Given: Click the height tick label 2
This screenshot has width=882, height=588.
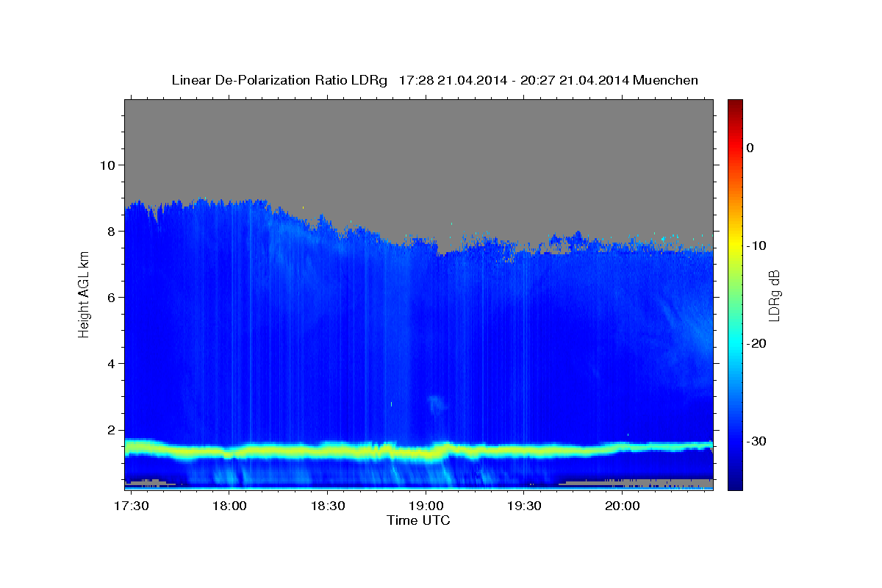Looking at the screenshot, I should pos(110,430).
